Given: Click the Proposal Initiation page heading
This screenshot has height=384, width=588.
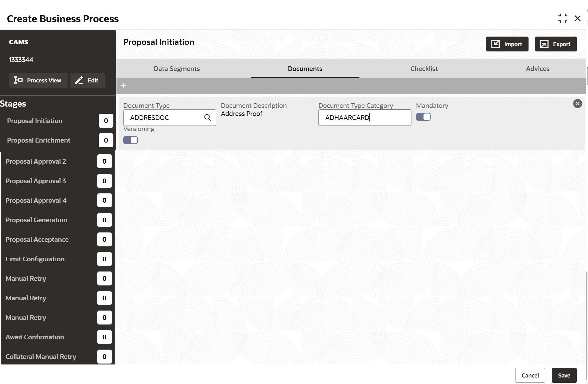Looking at the screenshot, I should [x=159, y=42].
